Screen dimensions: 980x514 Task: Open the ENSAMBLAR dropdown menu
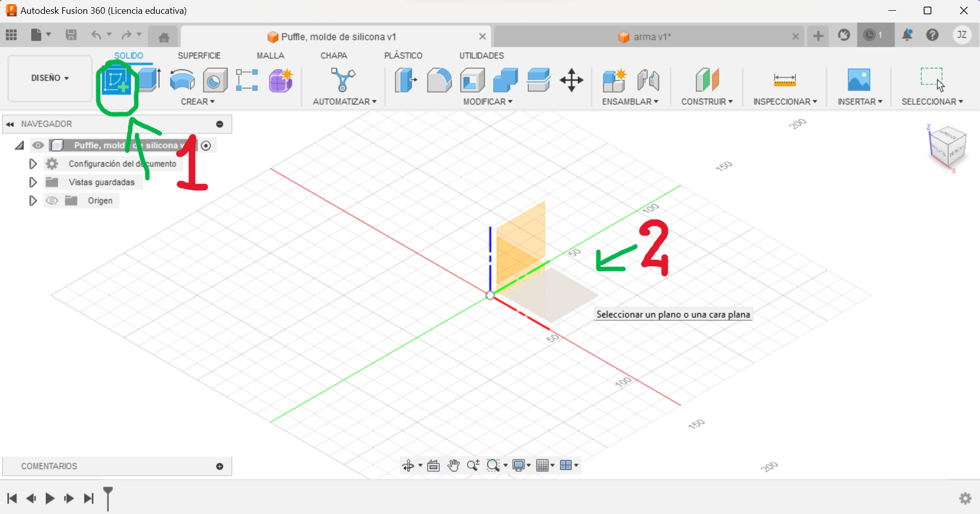630,102
